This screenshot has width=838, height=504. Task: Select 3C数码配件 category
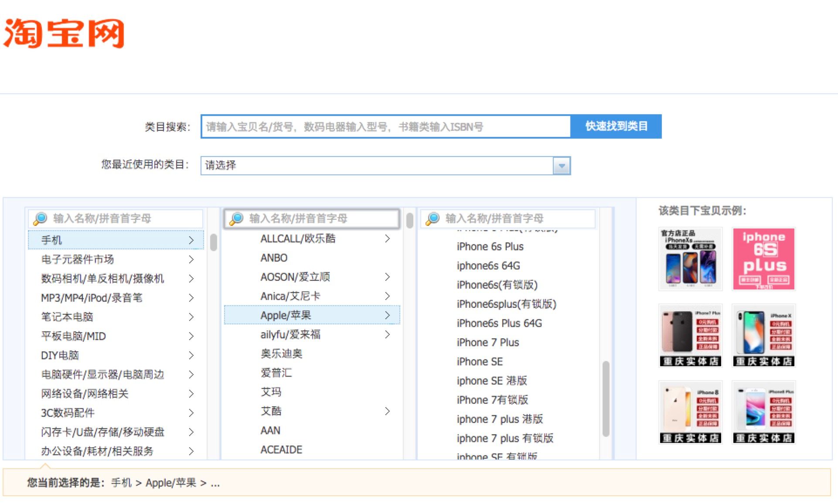coord(116,413)
